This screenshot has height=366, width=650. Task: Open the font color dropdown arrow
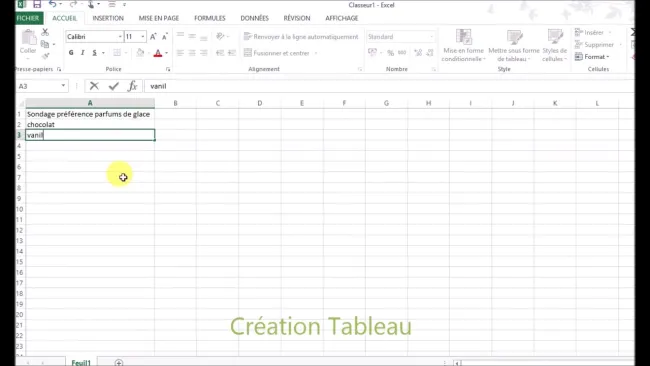coord(167,53)
